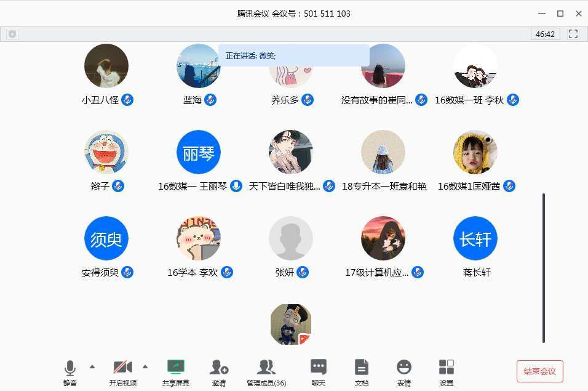Select the Doraemon avatar of 辫子
Screen dimensions: 588x391
(106, 152)
